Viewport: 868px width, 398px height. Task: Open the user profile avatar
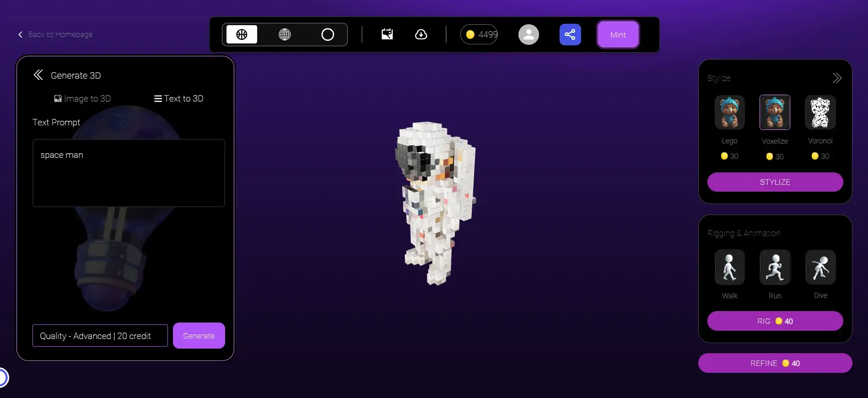tap(528, 34)
